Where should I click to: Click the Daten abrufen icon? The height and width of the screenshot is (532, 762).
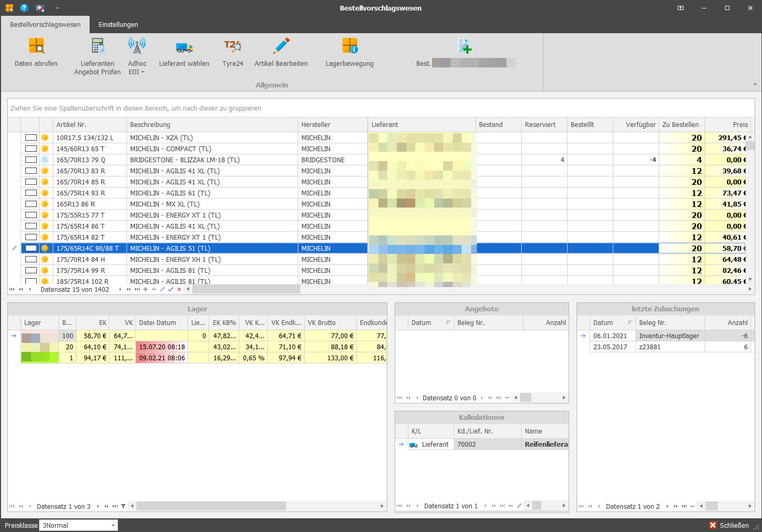click(36, 46)
